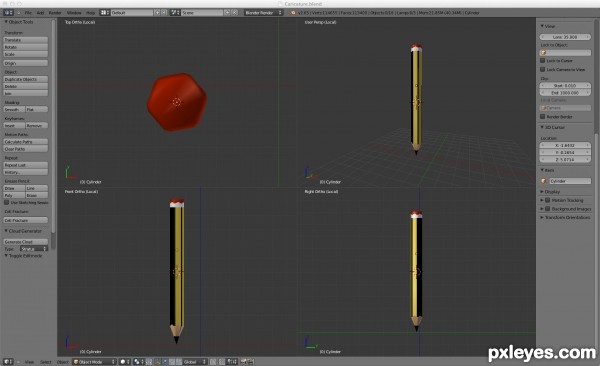The height and width of the screenshot is (366, 600).
Task: Click the screen layout grid icon beside Default
Action: click(x=104, y=13)
